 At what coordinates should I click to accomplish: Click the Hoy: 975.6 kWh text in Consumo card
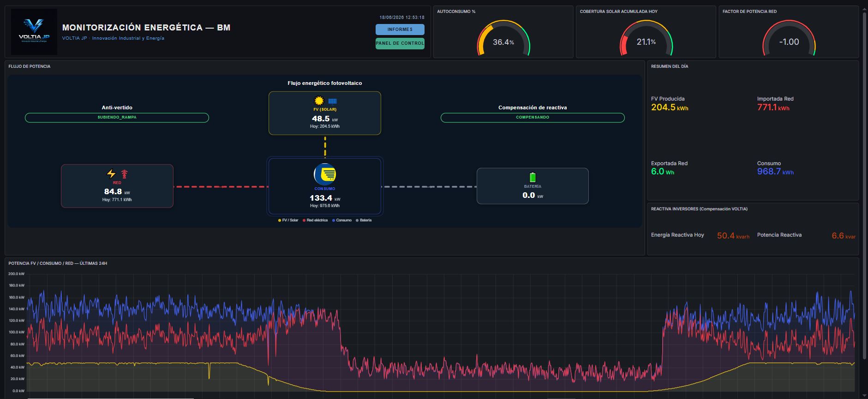325,206
